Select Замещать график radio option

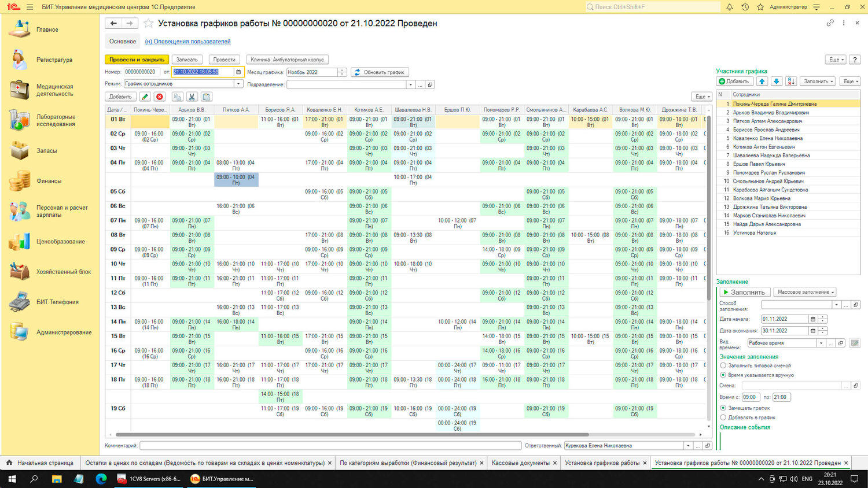click(723, 408)
